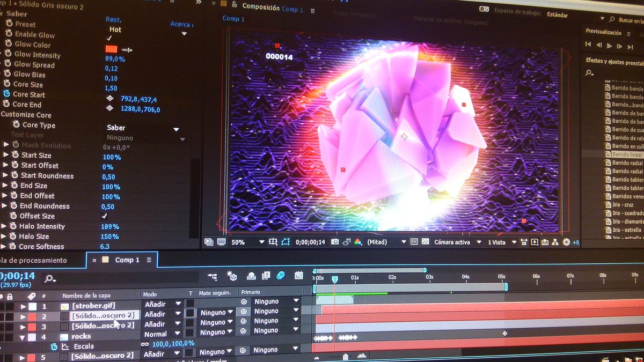Click the Fast Previews lightning icon
Viewport: 644px width, 362px height.
pyautogui.click(x=534, y=242)
